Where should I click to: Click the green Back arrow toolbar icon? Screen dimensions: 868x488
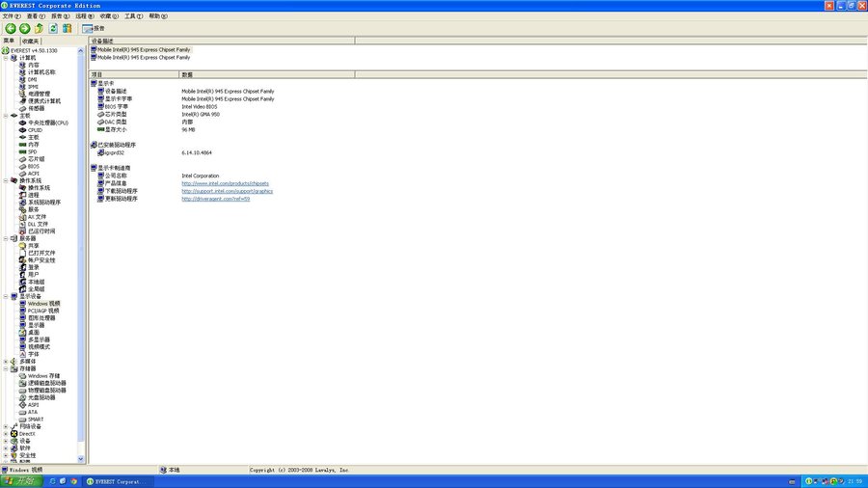click(x=10, y=28)
